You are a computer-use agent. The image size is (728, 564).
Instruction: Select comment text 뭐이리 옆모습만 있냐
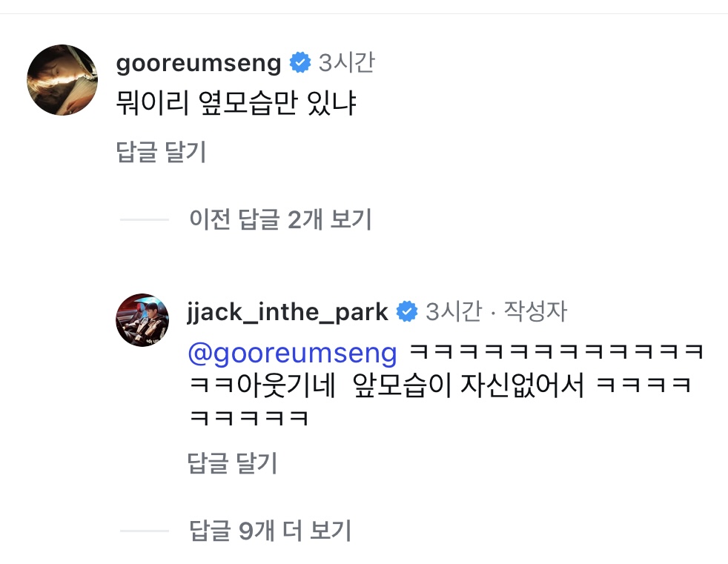(236, 102)
